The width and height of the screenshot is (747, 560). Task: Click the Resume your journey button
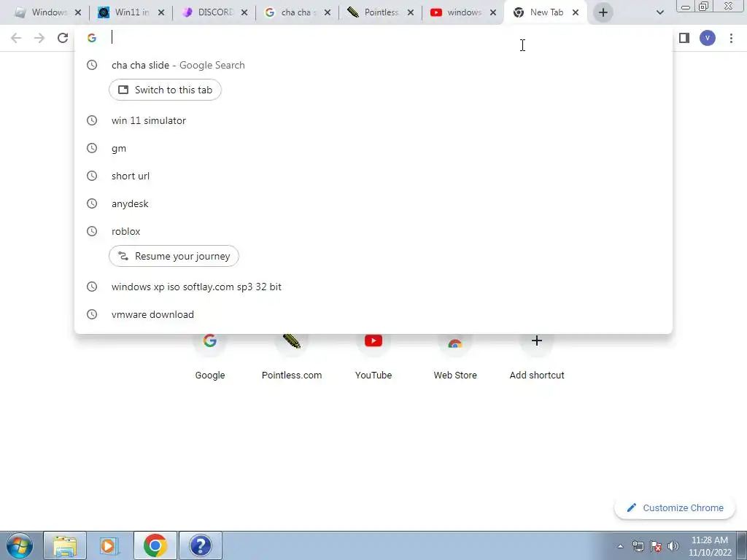coord(174,256)
